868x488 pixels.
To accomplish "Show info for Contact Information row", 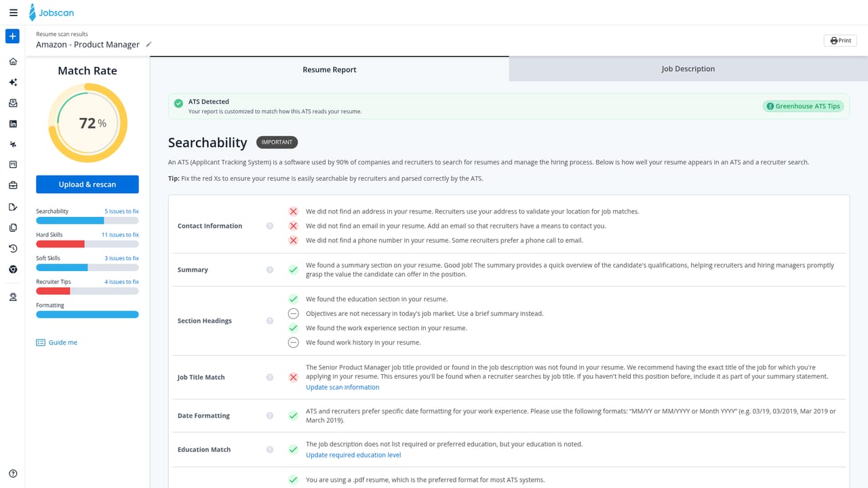I will click(x=270, y=226).
